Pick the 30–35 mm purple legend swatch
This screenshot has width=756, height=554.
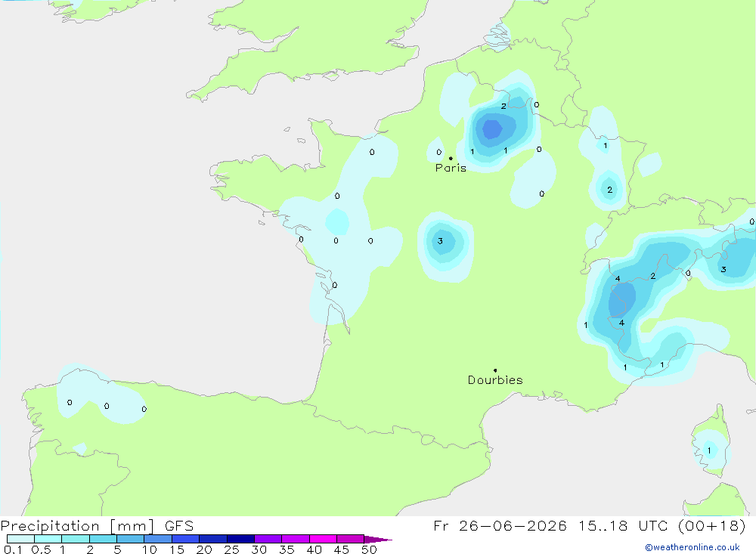(268, 539)
